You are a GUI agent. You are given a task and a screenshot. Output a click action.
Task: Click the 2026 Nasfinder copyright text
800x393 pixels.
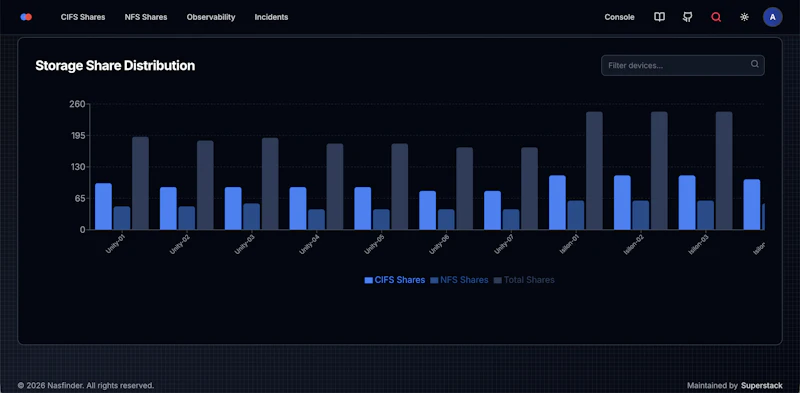pos(86,385)
